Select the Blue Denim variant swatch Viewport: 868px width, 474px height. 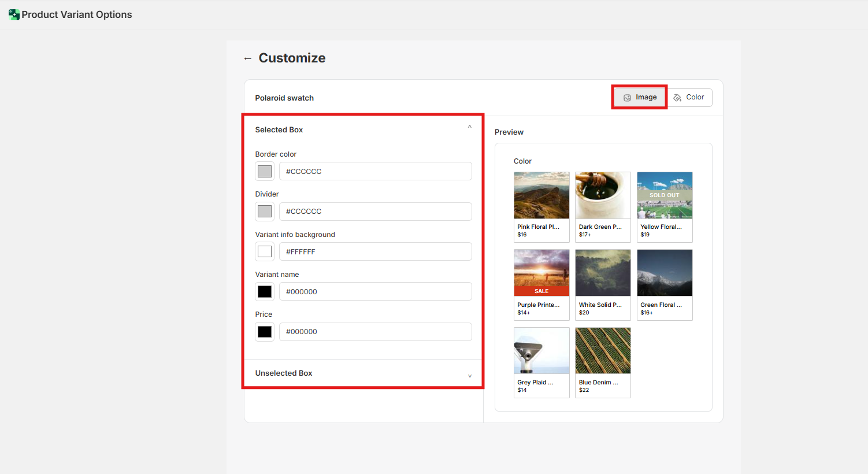pyautogui.click(x=603, y=362)
